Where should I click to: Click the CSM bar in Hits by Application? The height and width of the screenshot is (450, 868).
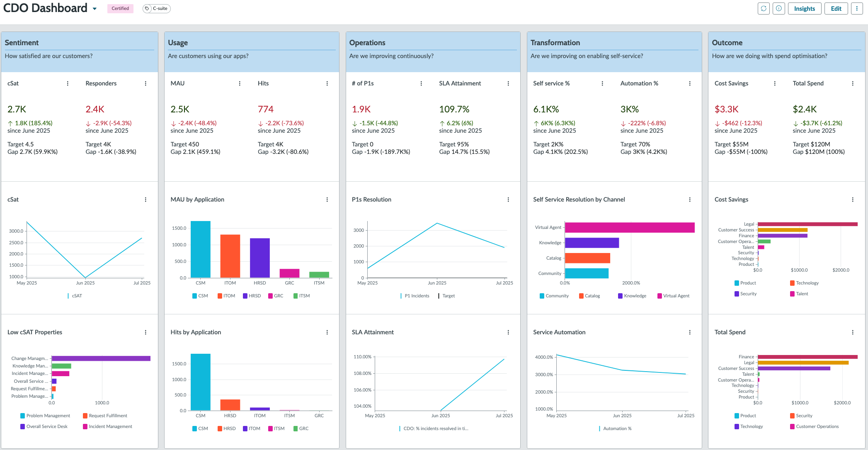click(x=201, y=382)
